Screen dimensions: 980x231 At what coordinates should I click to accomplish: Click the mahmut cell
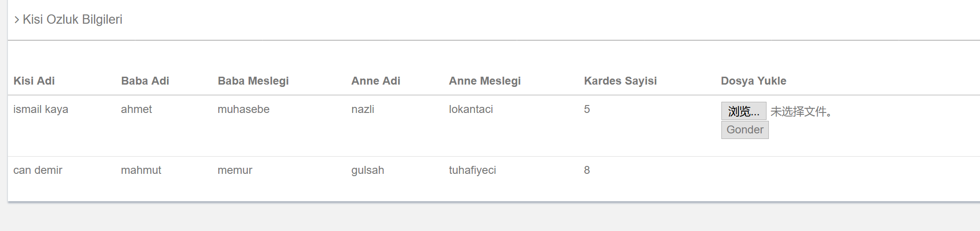[x=141, y=170]
